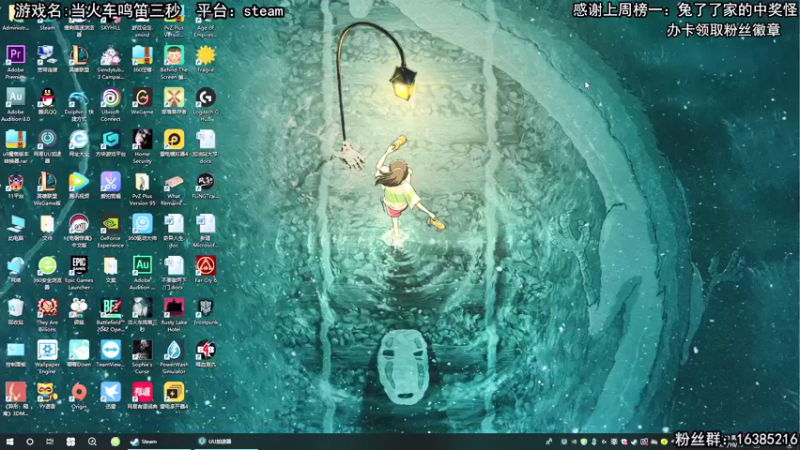This screenshot has width=800, height=450.
Task: Open PvZ Plus Version 95 shortcut
Action: coord(142,182)
